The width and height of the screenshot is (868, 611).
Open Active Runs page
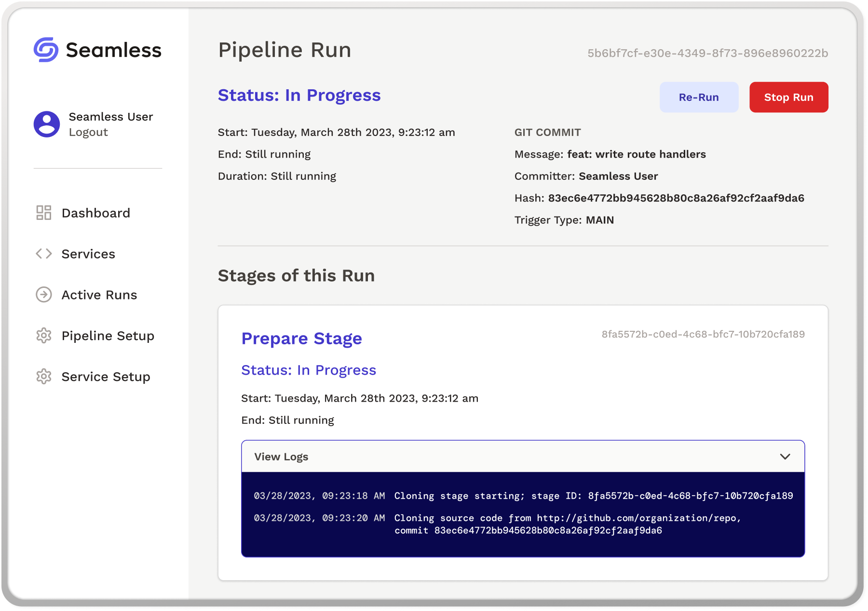(99, 295)
